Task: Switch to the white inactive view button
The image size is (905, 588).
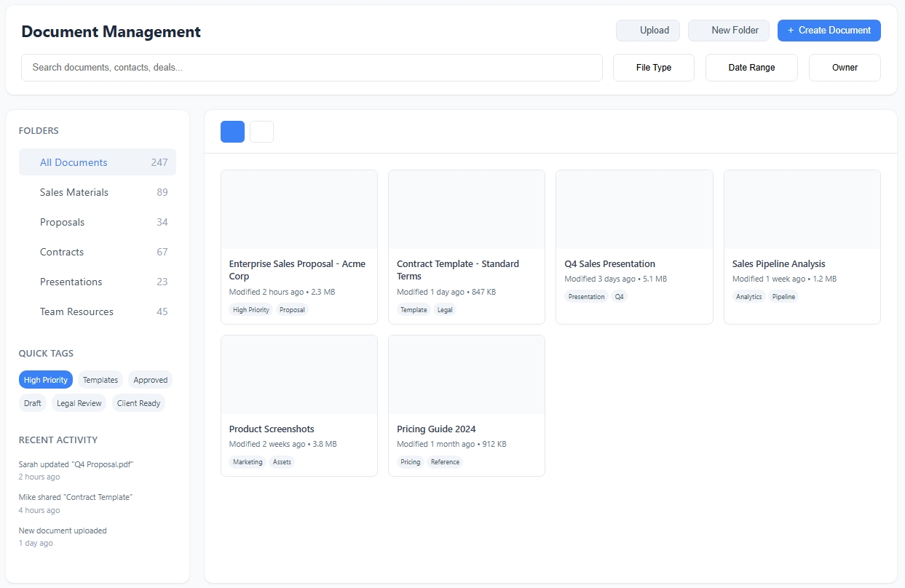Action: [261, 132]
